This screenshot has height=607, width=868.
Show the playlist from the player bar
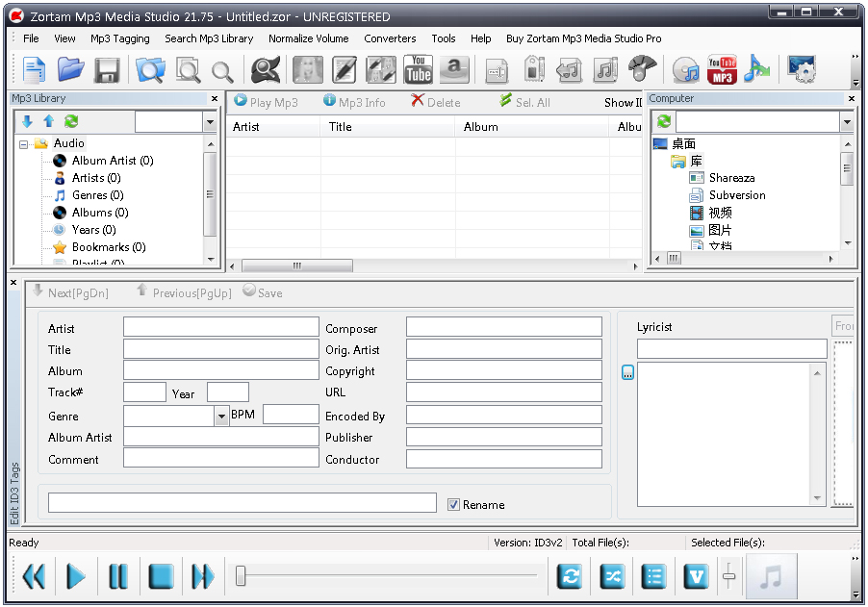pos(653,577)
